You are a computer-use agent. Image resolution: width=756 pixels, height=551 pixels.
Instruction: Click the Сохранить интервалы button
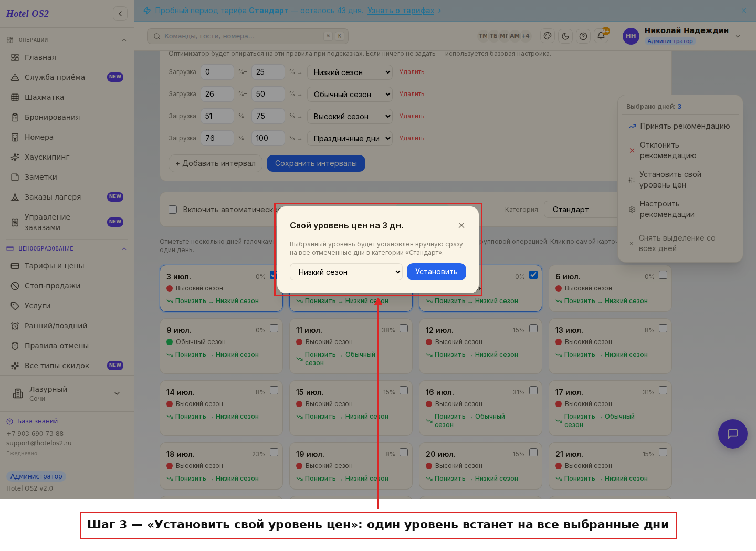[316, 163]
